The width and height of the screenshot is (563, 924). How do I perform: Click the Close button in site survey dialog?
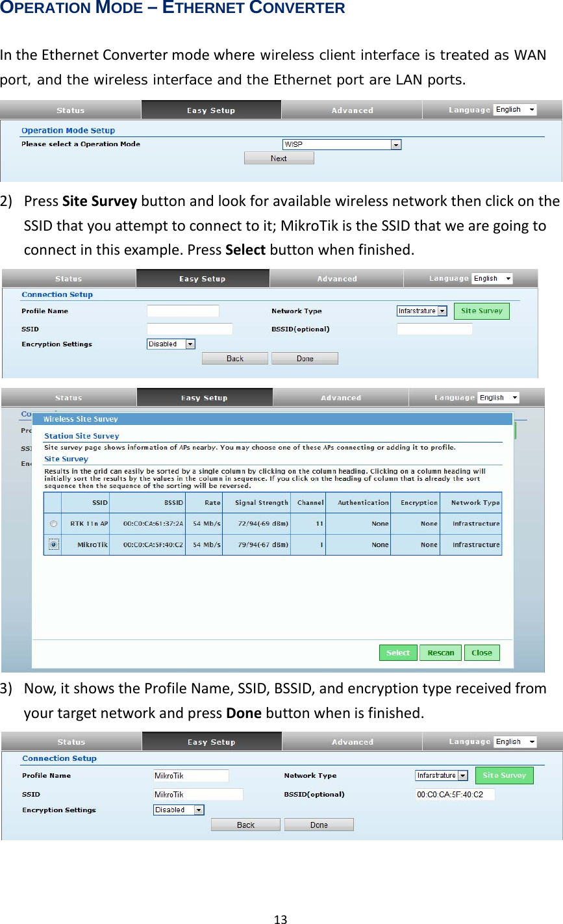point(482,652)
